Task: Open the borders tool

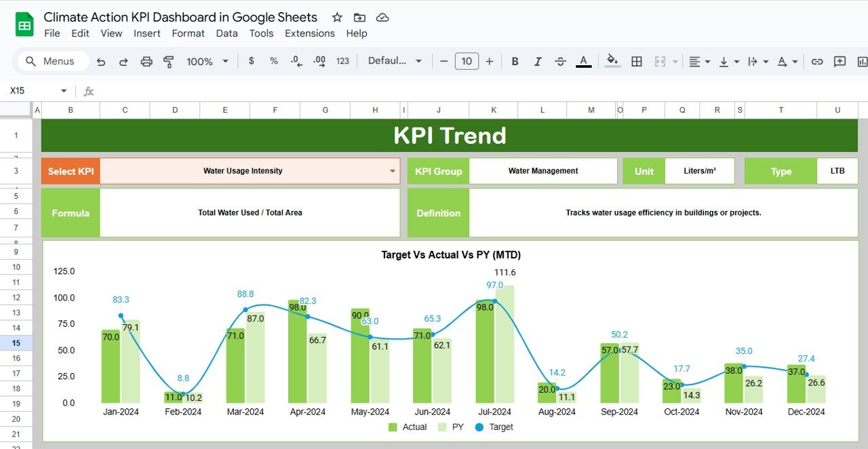Action: pos(637,61)
